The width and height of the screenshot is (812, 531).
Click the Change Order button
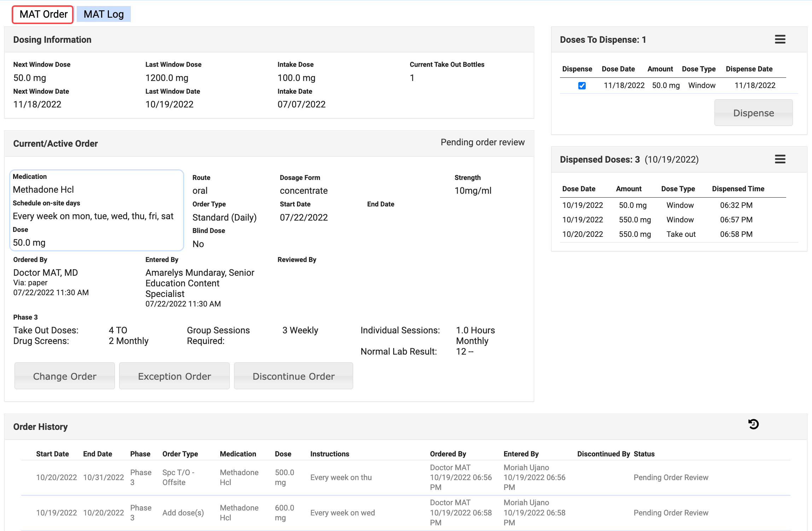(65, 376)
